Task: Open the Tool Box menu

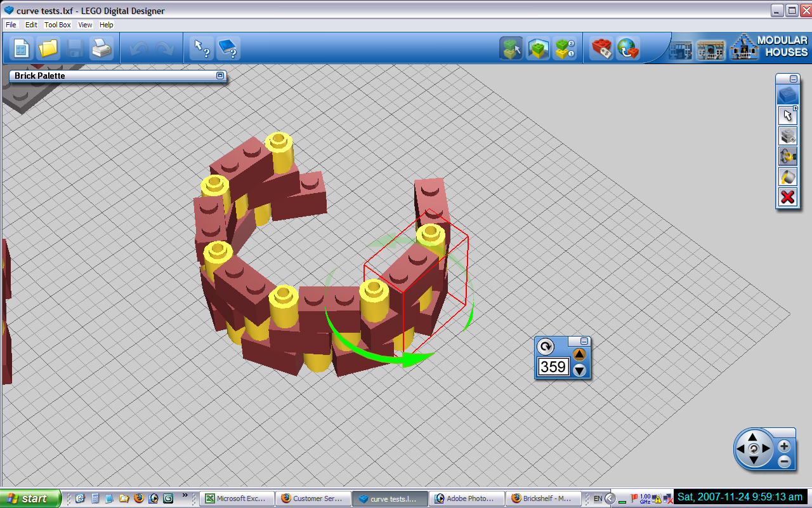Action: pos(57,25)
